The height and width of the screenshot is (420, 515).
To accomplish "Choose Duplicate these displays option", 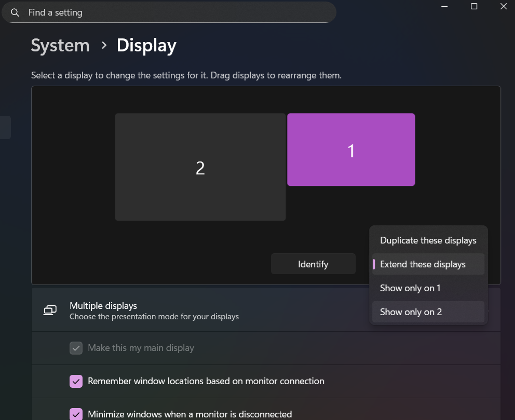I will pyautogui.click(x=428, y=240).
